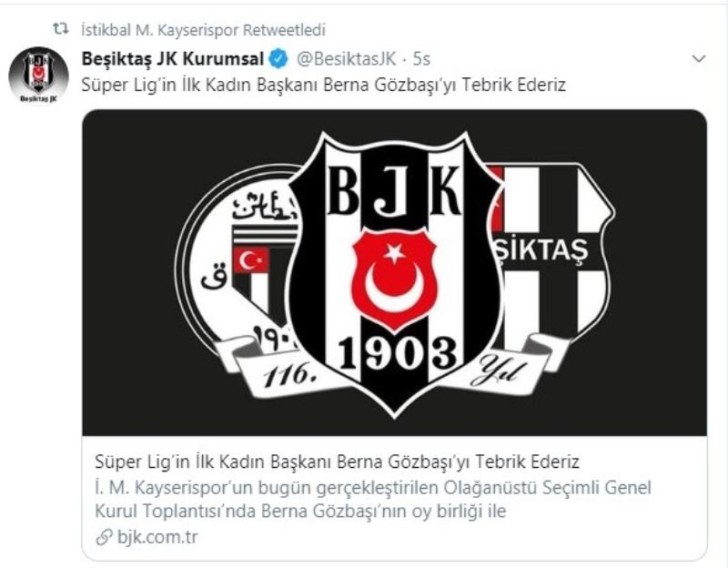Open the Beşiktaş JK Kurumsal account name

172,59
